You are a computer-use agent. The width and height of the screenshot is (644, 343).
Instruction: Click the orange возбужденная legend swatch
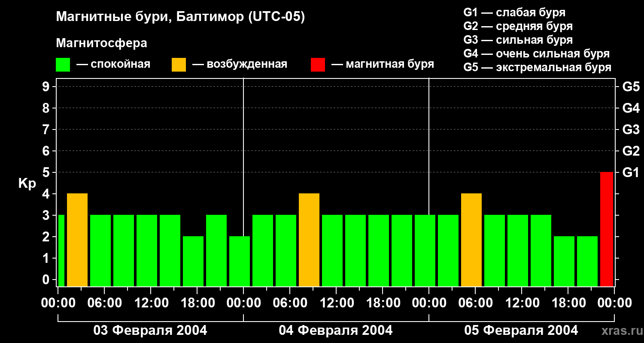[179, 65]
